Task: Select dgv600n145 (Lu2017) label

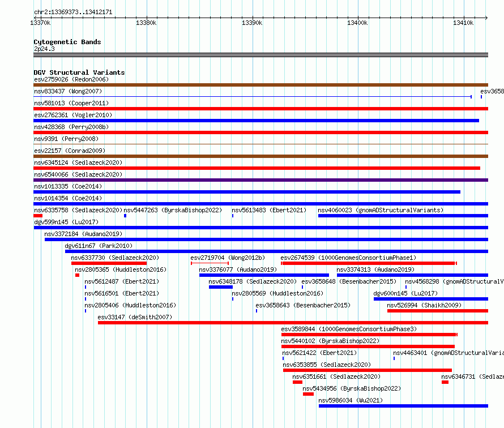Action: 405,293
